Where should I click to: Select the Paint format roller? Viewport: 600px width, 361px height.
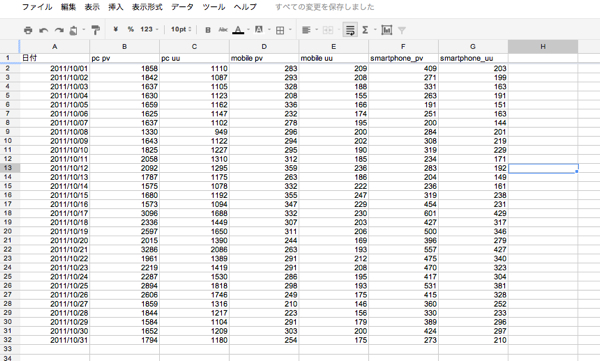click(x=96, y=30)
